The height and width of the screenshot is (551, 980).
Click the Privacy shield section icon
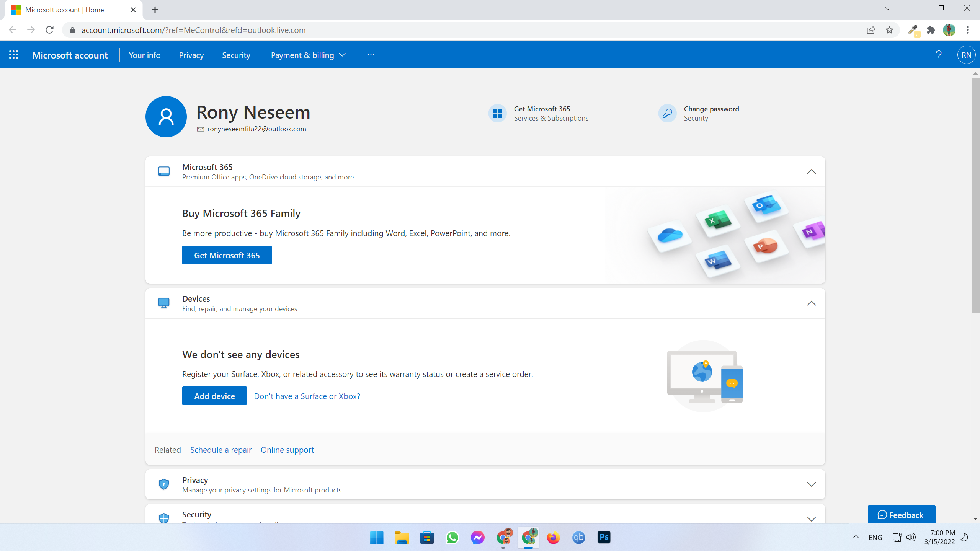coord(164,484)
